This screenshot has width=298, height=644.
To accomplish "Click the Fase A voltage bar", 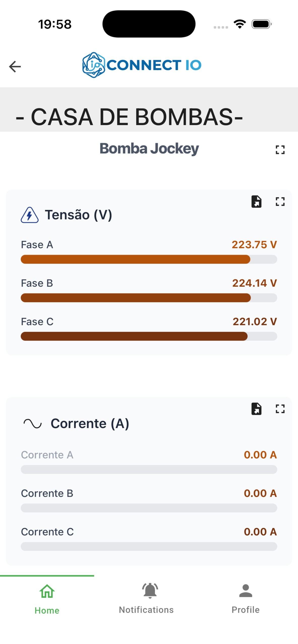I will (149, 259).
